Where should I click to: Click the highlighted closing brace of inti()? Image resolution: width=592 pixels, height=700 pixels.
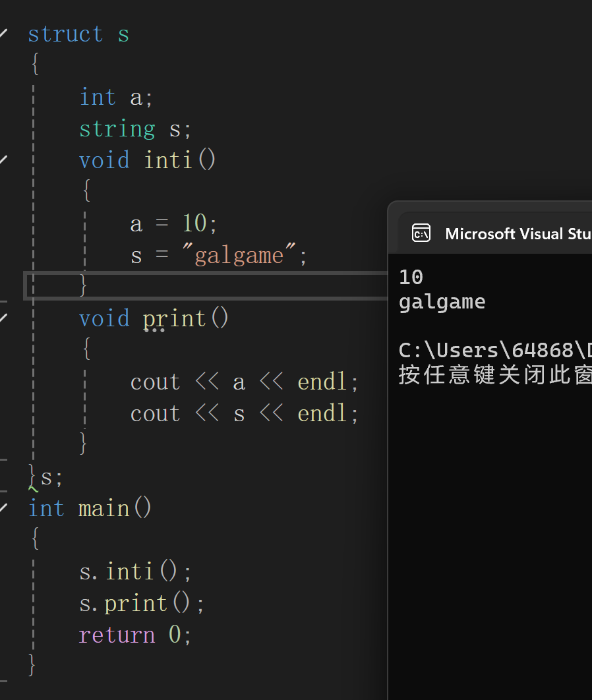pyautogui.click(x=82, y=285)
